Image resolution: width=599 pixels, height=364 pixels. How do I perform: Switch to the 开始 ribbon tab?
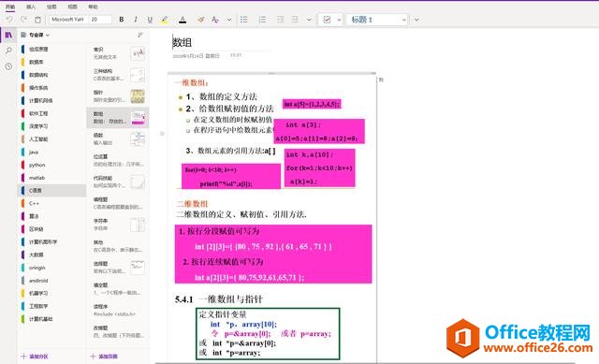click(x=10, y=7)
